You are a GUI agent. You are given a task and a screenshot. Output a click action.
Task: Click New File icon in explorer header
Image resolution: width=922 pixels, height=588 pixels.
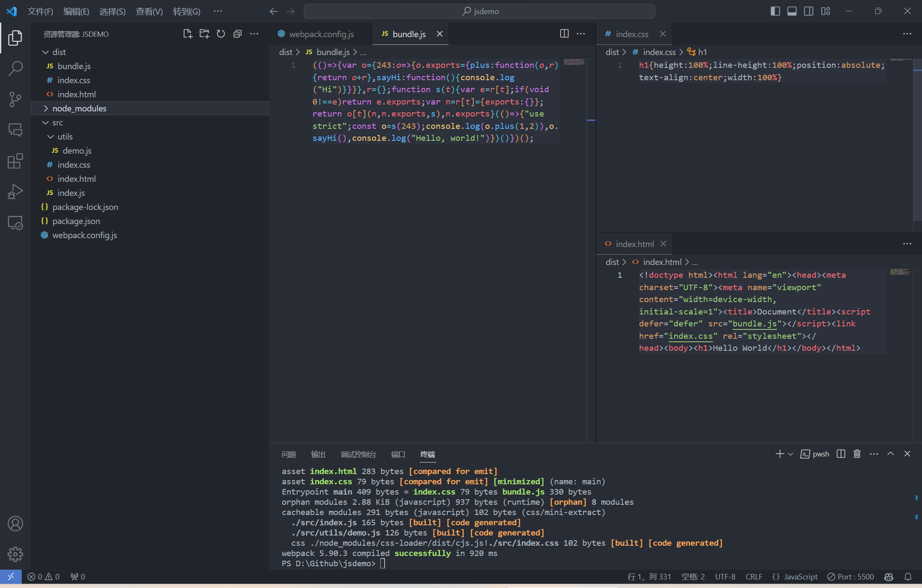tap(187, 34)
